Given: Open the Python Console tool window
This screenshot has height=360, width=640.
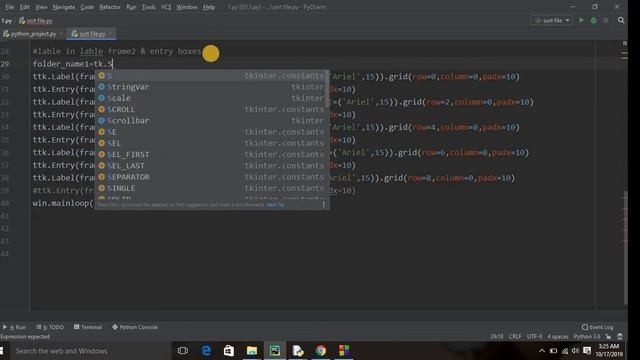Looking at the screenshot, I should (x=135, y=327).
